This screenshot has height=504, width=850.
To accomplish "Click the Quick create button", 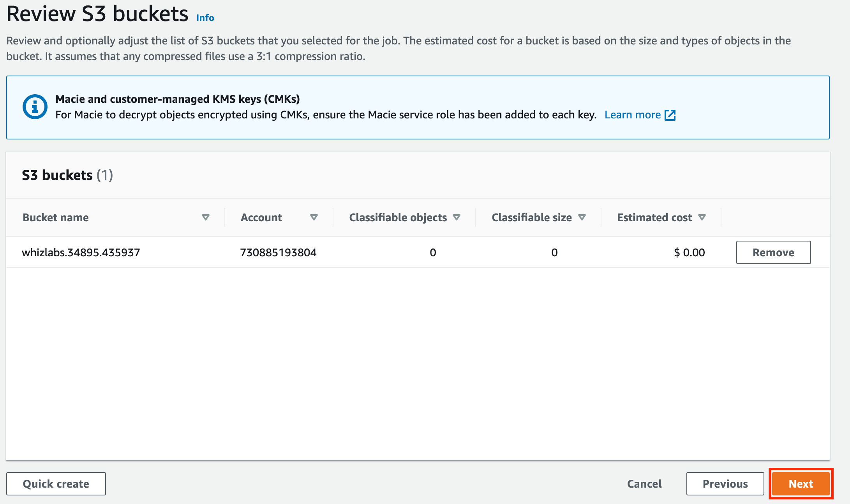I will (x=56, y=484).
